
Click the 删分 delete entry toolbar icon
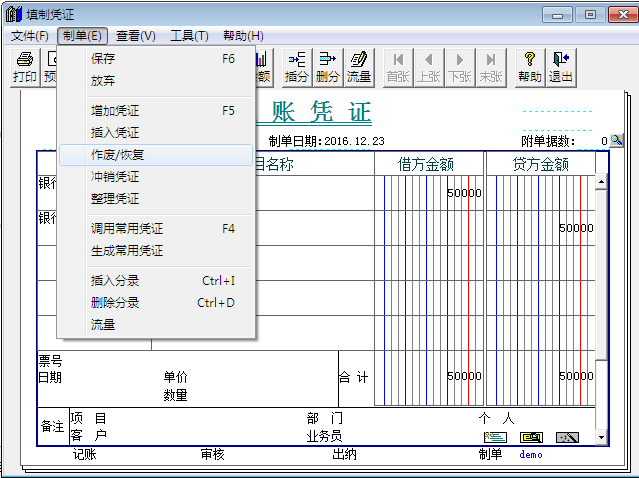click(327, 67)
